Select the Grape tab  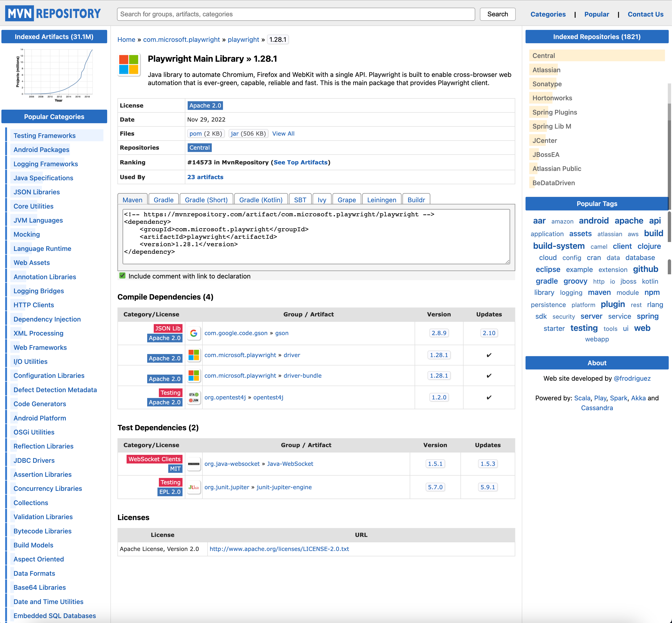(x=347, y=199)
